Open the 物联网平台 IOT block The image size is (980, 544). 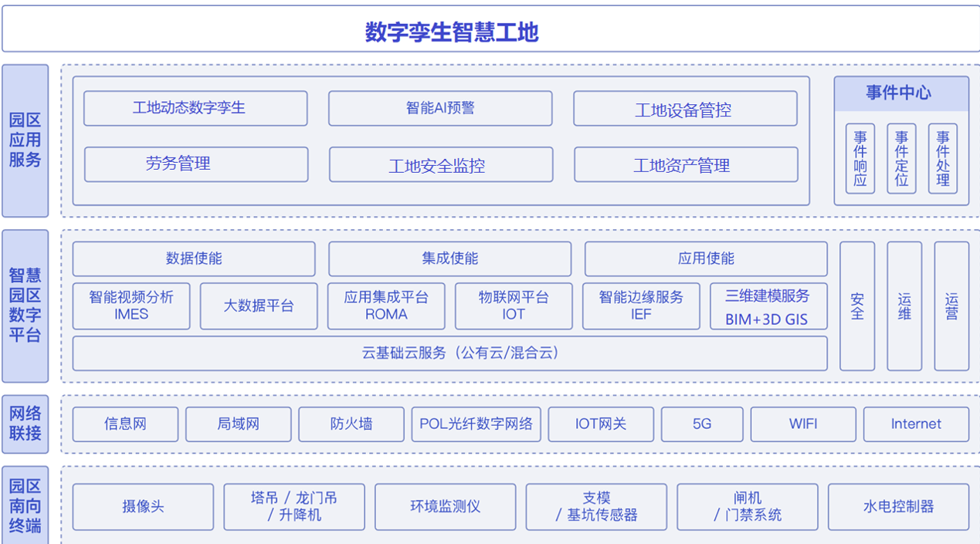(x=514, y=306)
